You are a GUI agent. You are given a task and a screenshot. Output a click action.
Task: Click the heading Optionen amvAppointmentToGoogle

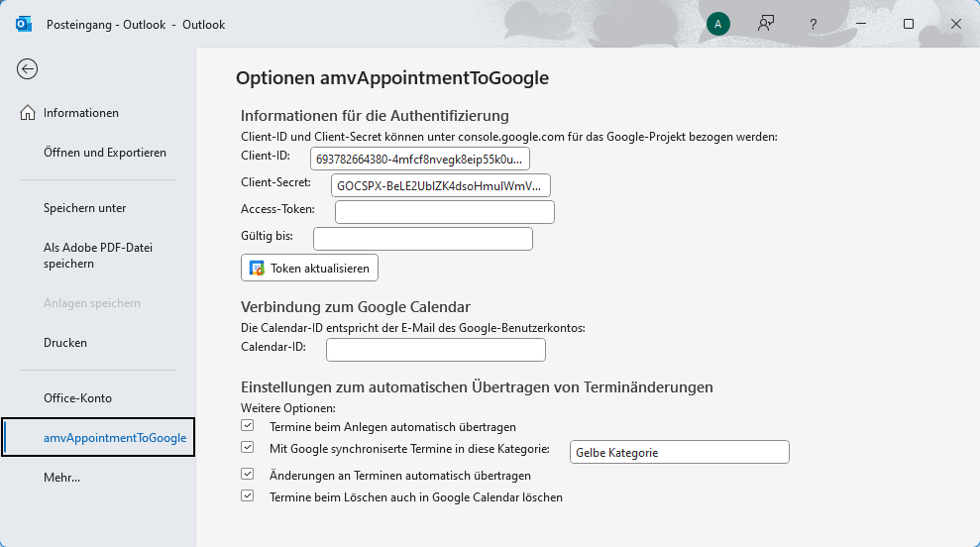click(392, 77)
